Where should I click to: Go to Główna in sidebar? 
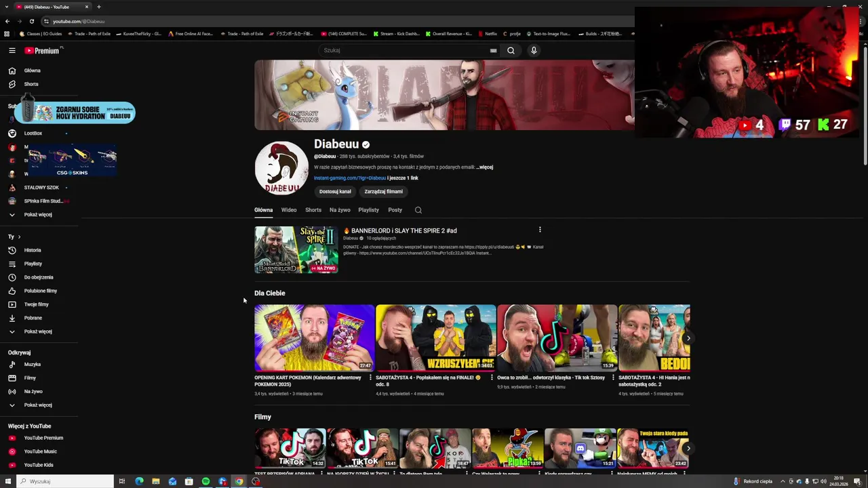pyautogui.click(x=32, y=70)
